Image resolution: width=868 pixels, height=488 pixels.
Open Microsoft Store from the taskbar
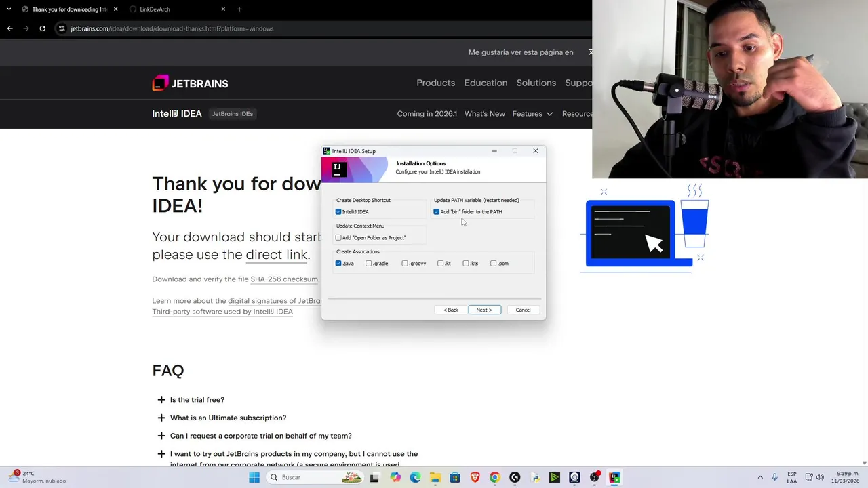pos(455,478)
